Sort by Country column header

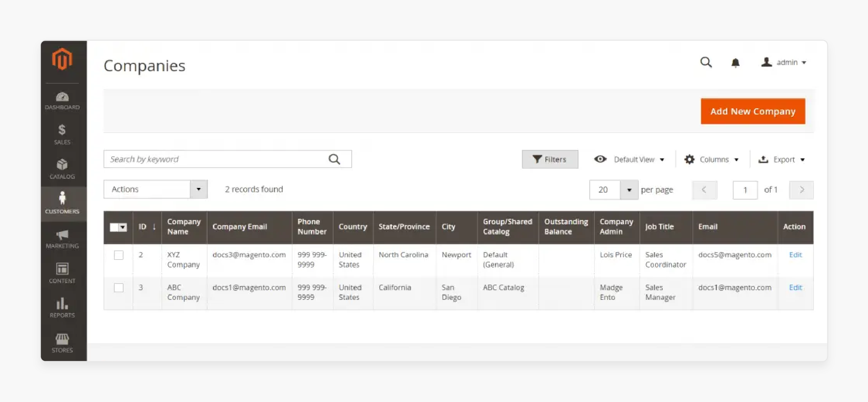(353, 227)
